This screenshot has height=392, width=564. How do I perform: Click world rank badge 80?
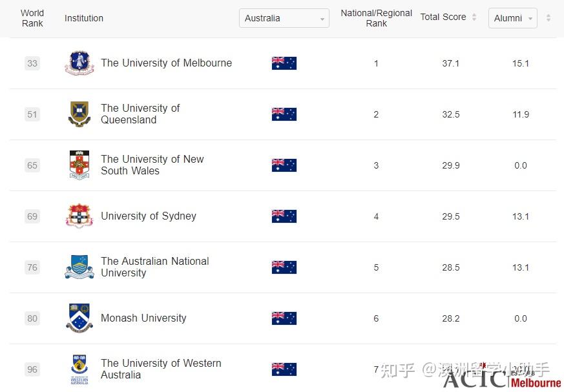(32, 319)
